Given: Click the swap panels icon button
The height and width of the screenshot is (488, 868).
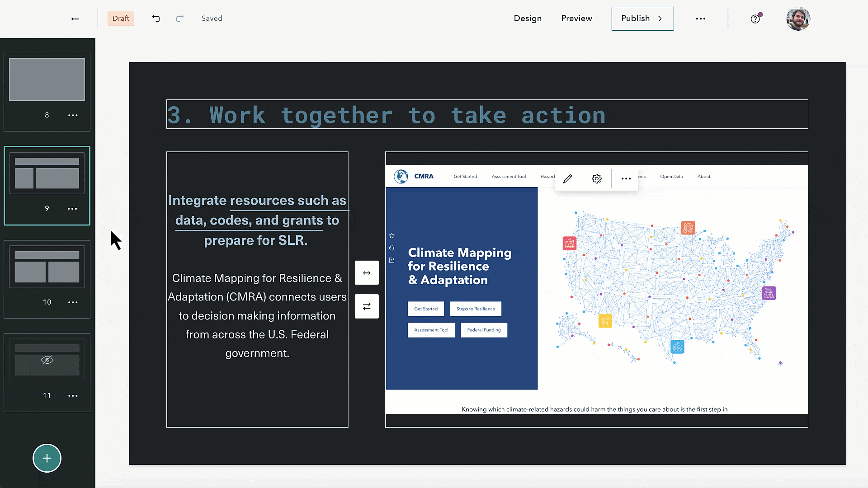Looking at the screenshot, I should pyautogui.click(x=367, y=306).
